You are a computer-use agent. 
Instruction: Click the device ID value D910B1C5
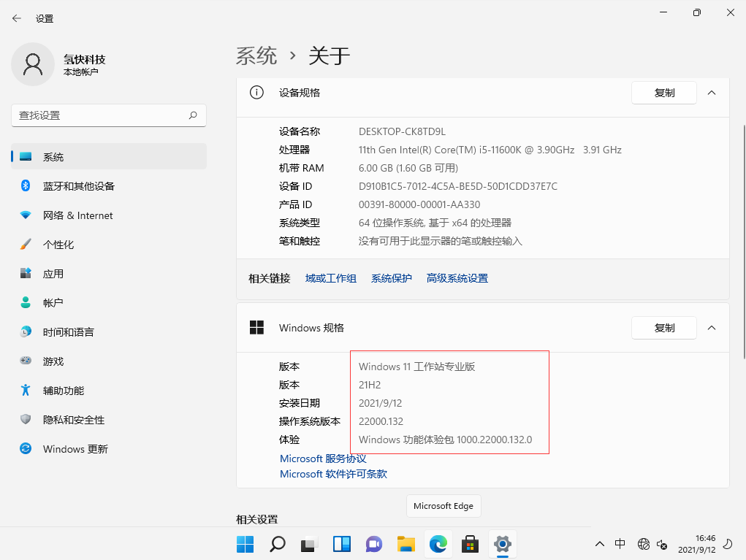coord(457,186)
